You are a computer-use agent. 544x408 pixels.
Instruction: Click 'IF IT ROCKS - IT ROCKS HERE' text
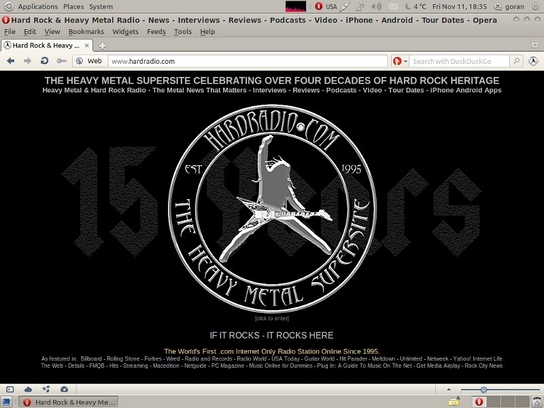click(271, 335)
